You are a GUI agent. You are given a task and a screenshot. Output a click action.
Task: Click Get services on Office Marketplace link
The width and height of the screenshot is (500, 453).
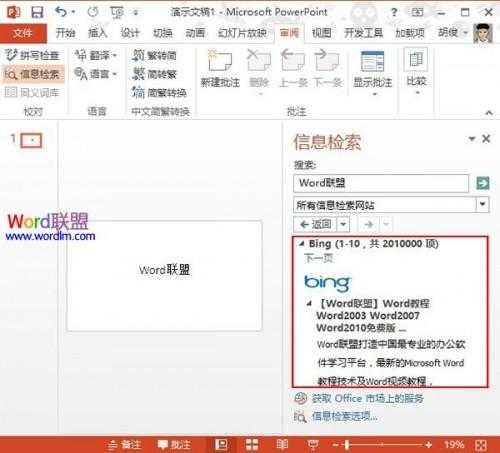tap(367, 398)
